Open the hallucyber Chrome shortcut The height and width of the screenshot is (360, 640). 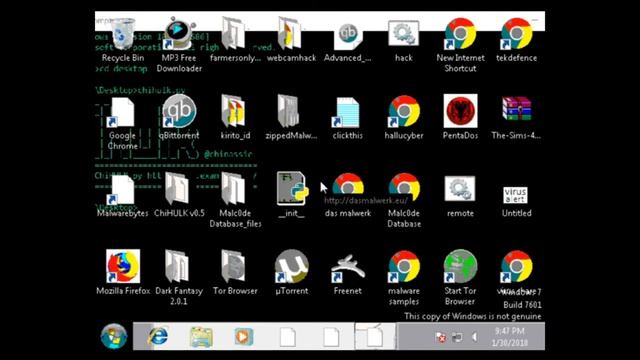[x=404, y=111]
